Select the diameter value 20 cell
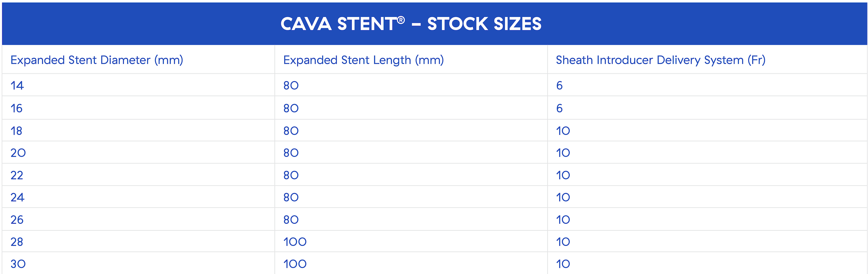This screenshot has width=868, height=274. point(18,153)
